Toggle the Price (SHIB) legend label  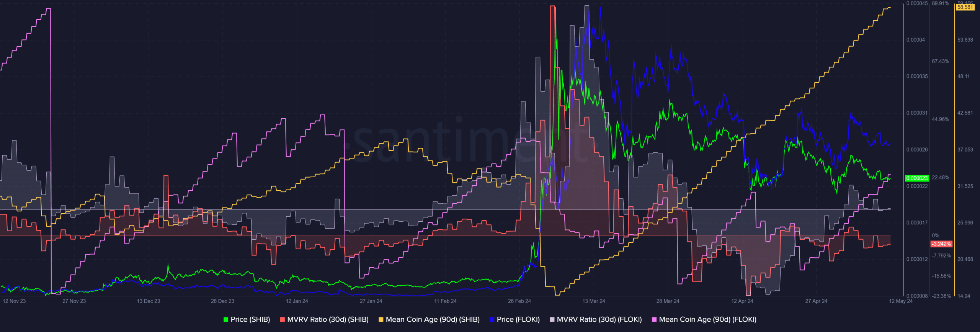pos(250,319)
